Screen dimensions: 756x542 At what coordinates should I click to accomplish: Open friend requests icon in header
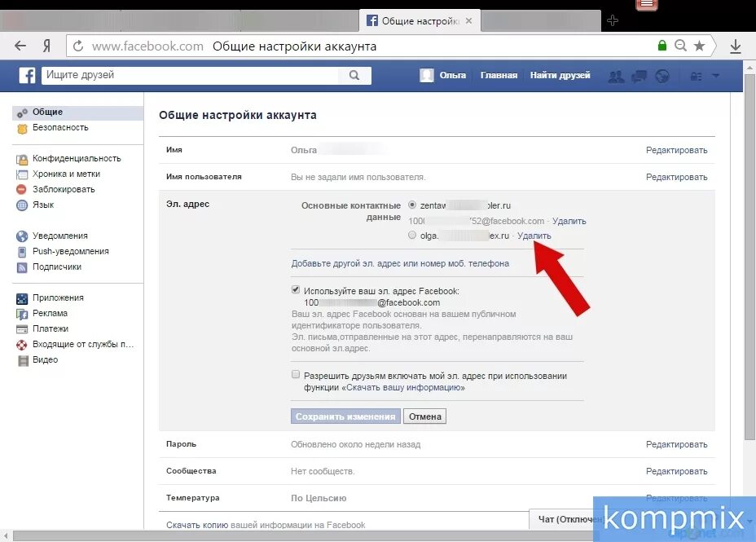616,76
